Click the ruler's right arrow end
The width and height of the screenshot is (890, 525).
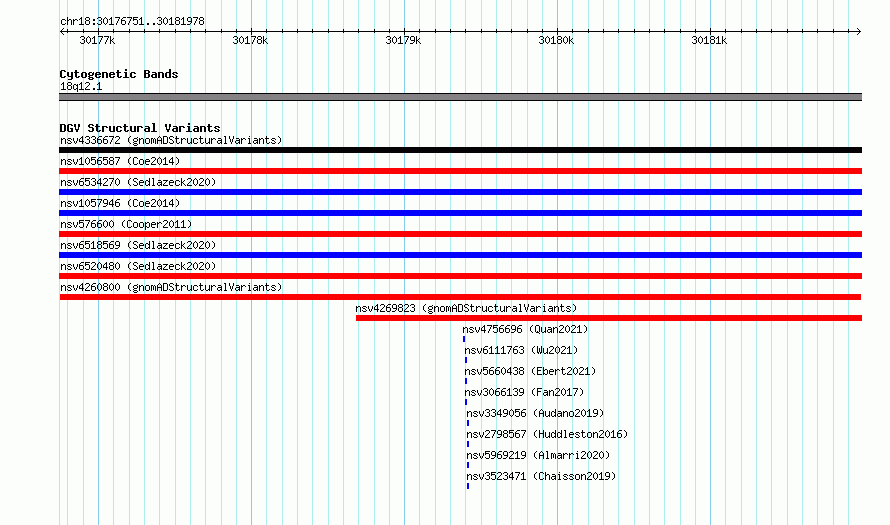point(859,31)
